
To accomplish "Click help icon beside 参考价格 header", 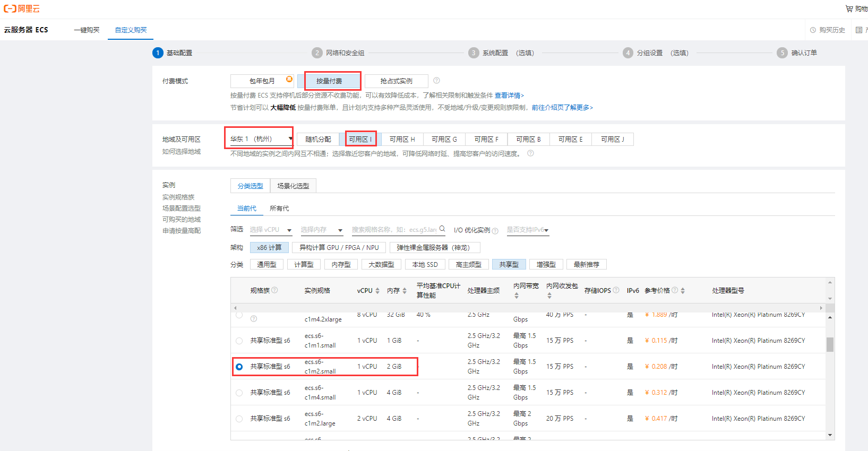I will coord(675,290).
